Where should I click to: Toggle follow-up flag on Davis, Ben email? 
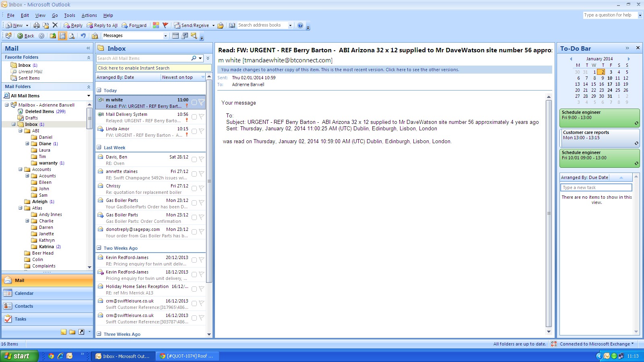click(201, 160)
